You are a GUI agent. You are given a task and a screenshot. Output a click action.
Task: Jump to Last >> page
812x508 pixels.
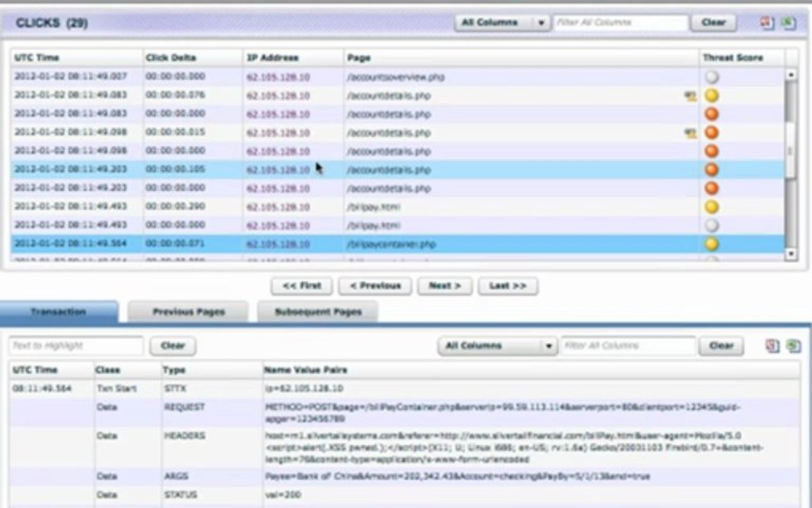pyautogui.click(x=508, y=286)
